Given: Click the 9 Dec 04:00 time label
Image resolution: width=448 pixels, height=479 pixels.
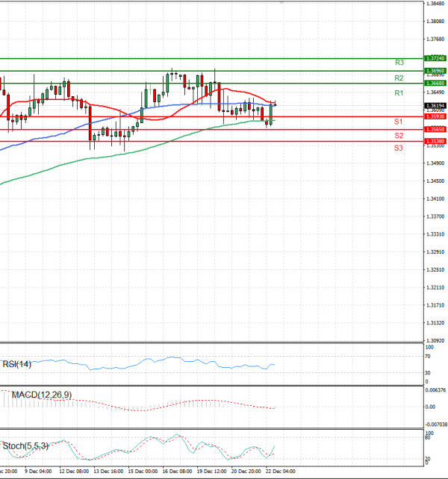Looking at the screenshot, I should click(38, 472).
